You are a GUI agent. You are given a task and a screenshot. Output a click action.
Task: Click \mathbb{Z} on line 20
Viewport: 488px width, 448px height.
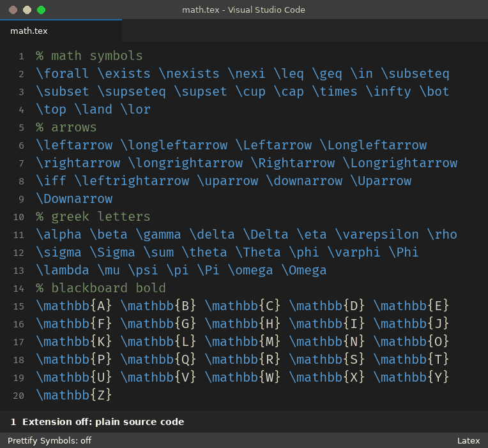74,396
